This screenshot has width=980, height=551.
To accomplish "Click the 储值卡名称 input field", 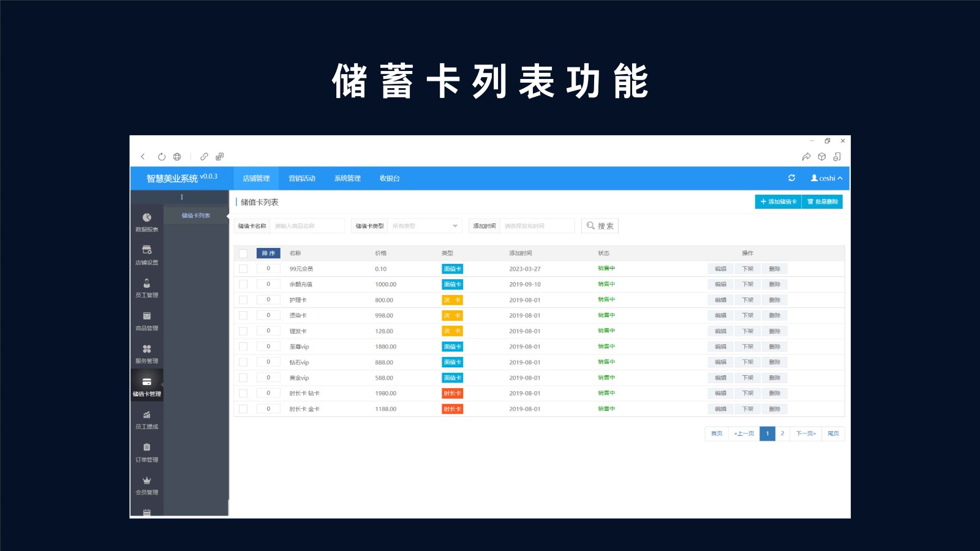I will pyautogui.click(x=307, y=226).
